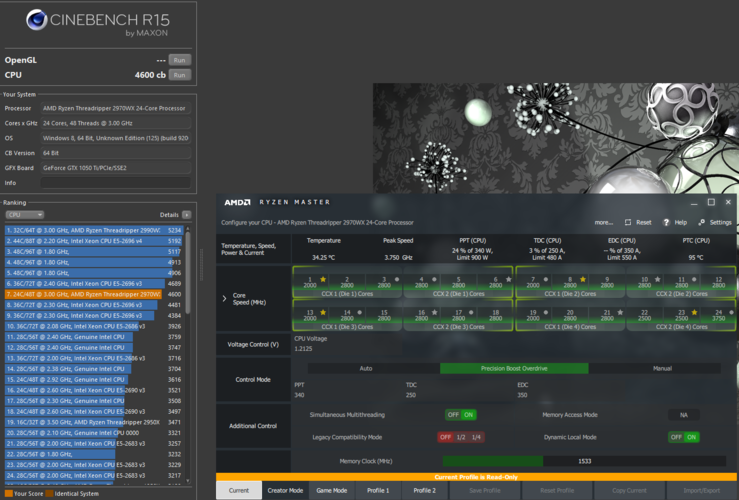The height and width of the screenshot is (500, 739).
Task: Click the Reset icon in Ryzen Master header
Action: point(628,222)
